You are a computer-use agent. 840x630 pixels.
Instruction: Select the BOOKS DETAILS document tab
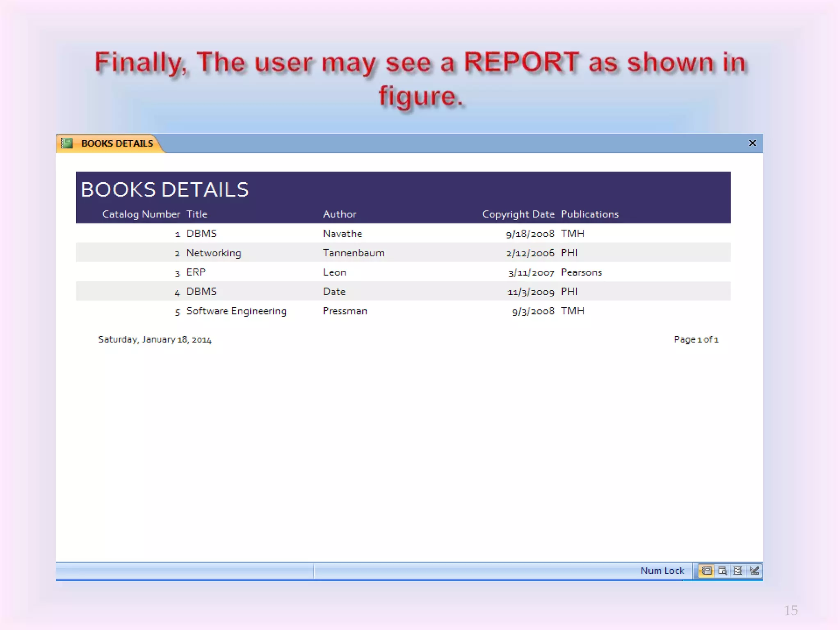coord(116,144)
